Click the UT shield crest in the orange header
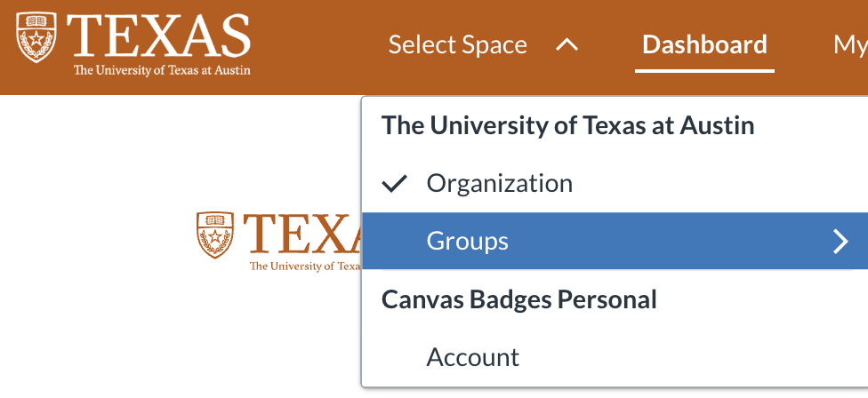Image resolution: width=868 pixels, height=398 pixels. [36, 38]
